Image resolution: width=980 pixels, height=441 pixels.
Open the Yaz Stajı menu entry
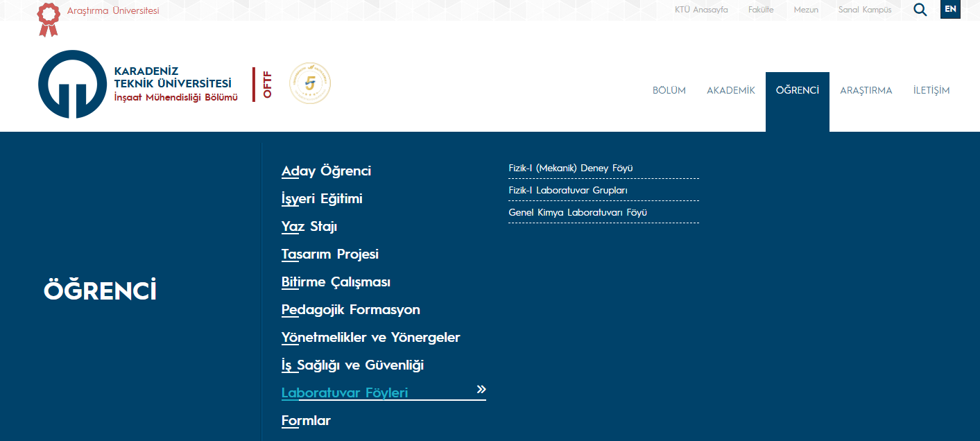point(309,227)
